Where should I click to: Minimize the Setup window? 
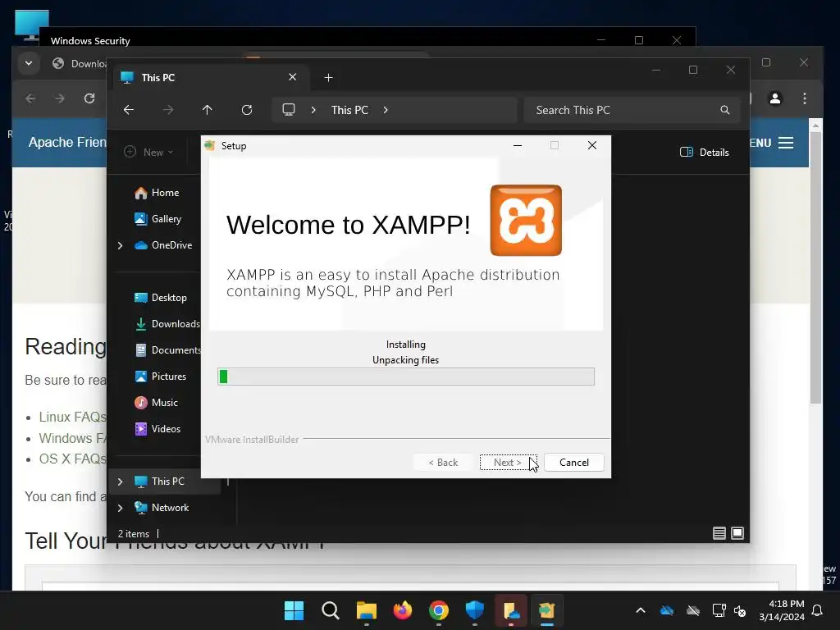pos(518,146)
